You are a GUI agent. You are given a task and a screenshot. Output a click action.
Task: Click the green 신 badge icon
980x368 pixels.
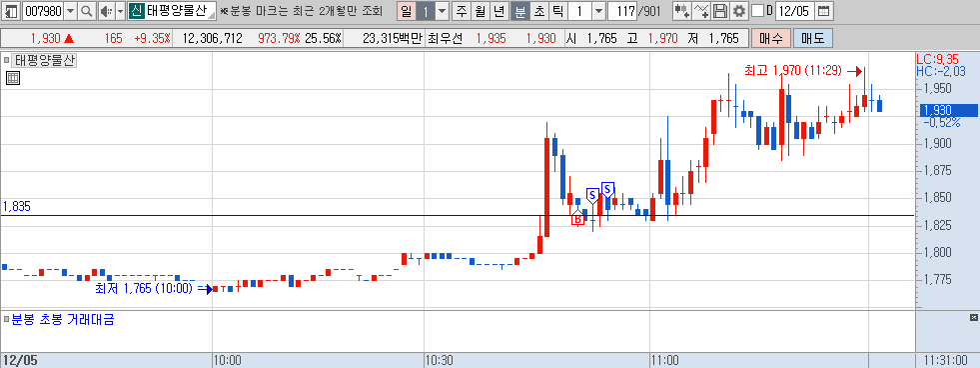[x=136, y=11]
